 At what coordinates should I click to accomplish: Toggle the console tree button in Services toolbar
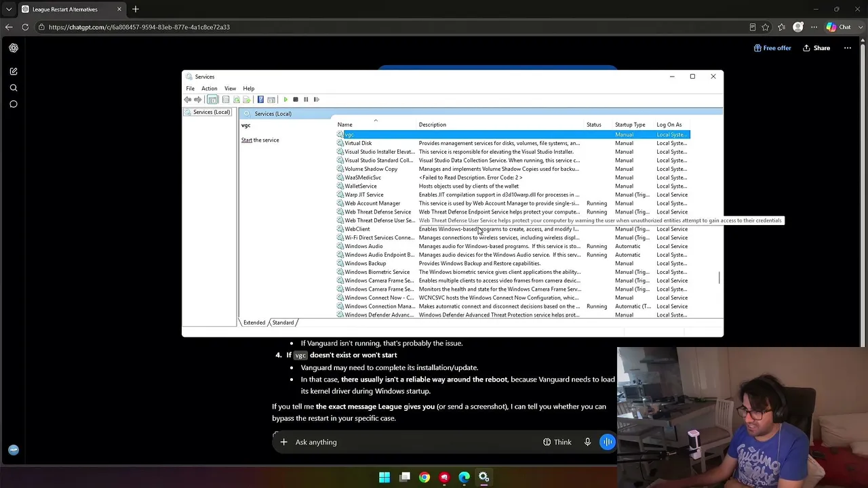[x=212, y=100]
